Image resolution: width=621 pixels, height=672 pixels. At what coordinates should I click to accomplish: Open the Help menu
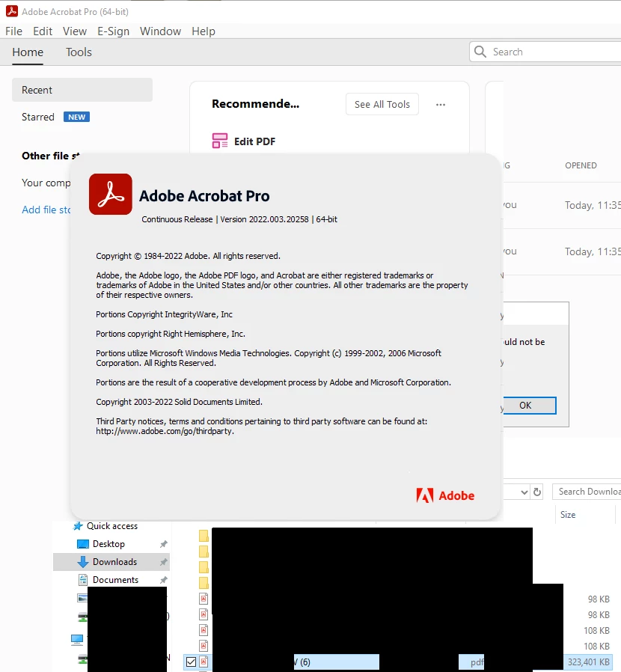204,31
